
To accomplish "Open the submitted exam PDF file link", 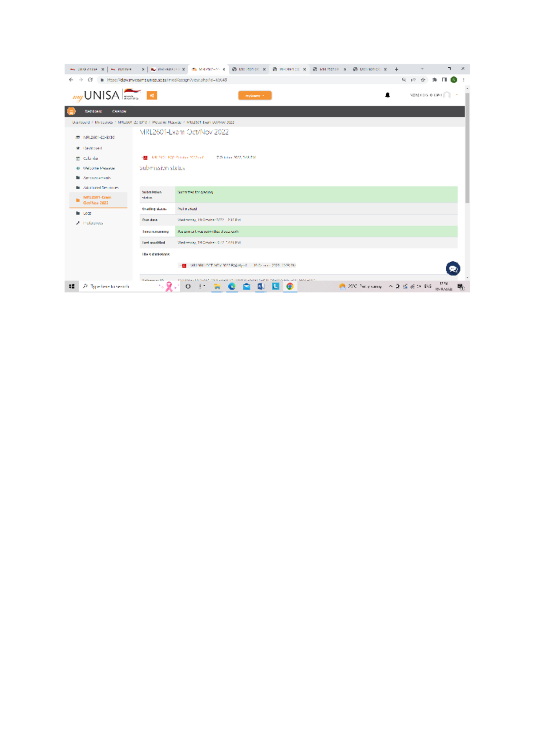I will (218, 265).
